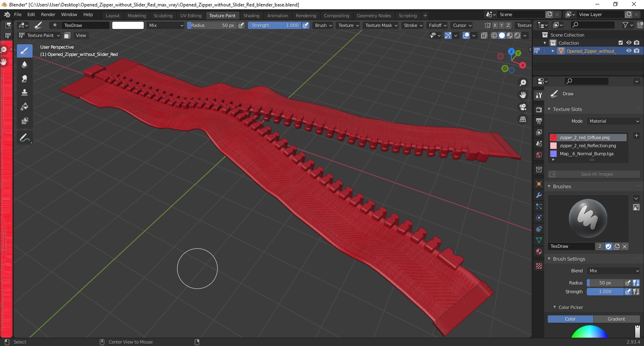This screenshot has height=346, width=644.
Task: Select the Soften tool
Action: [x=25, y=65]
